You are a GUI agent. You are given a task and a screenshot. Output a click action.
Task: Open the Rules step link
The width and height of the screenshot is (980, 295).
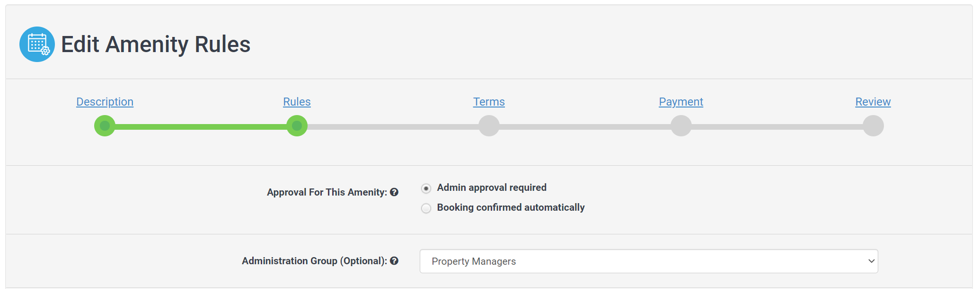coord(297,102)
